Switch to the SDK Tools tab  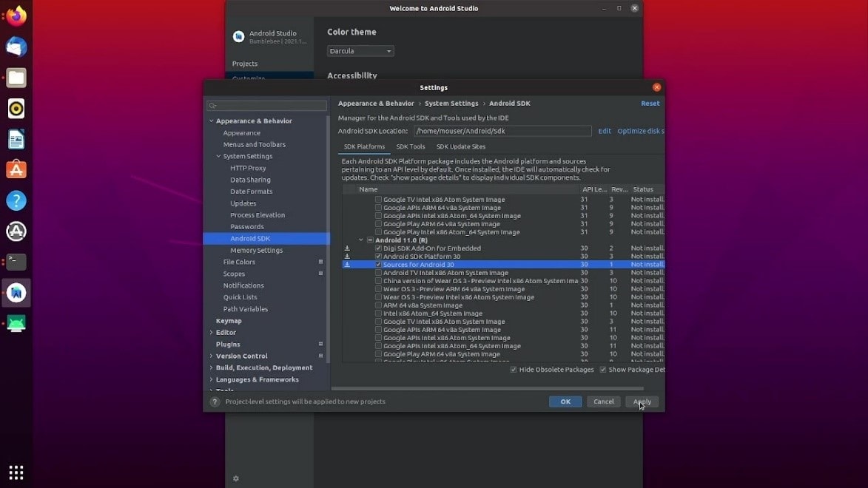click(x=410, y=146)
